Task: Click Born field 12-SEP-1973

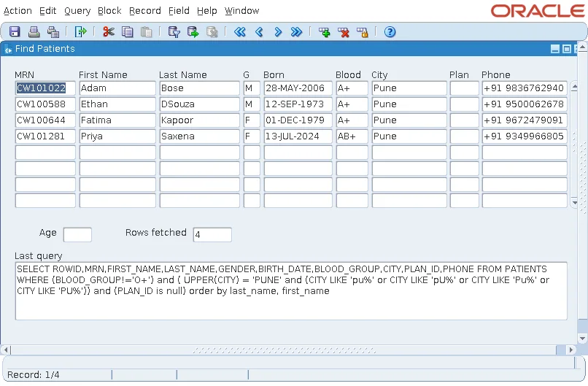Action: pyautogui.click(x=298, y=104)
